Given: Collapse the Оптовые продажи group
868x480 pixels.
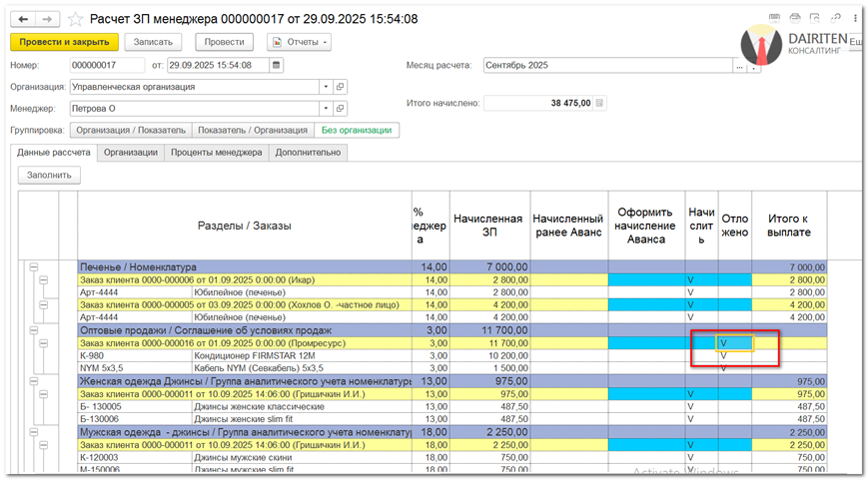Looking at the screenshot, I should tap(34, 330).
